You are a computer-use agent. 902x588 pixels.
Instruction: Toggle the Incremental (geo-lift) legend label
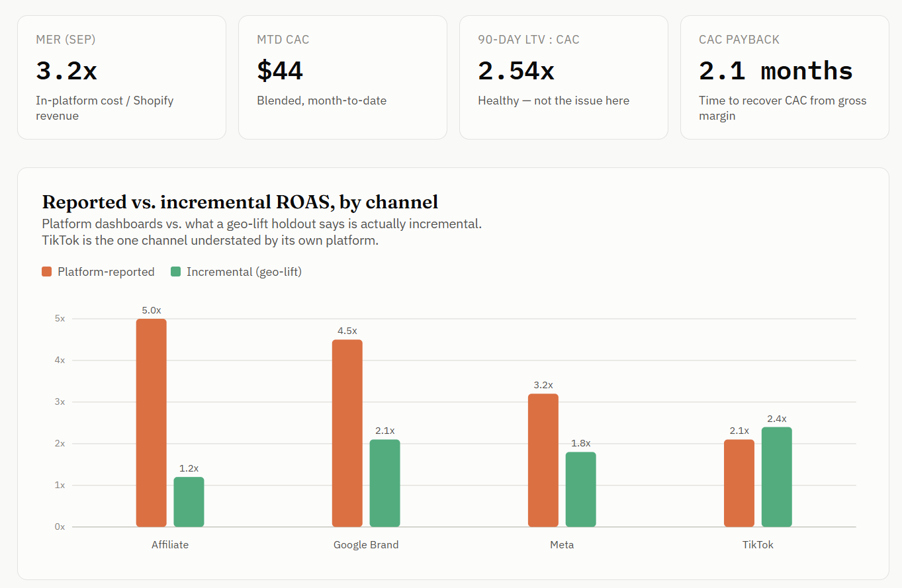tap(244, 272)
